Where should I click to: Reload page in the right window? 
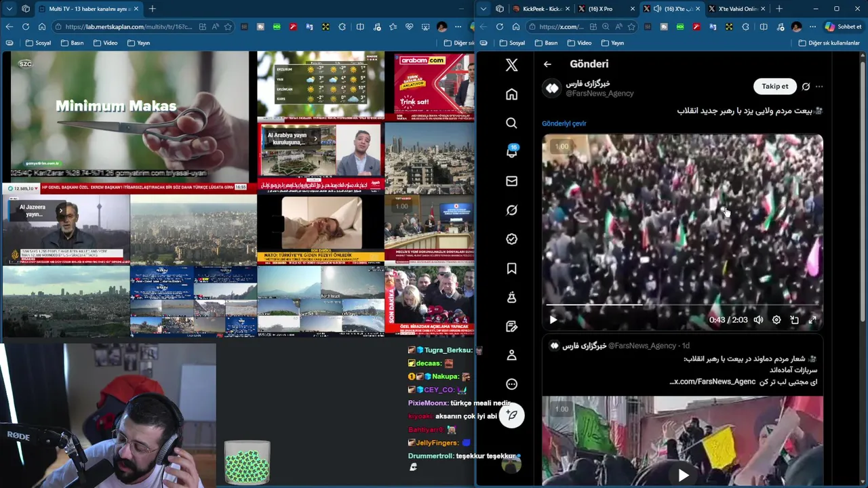(x=499, y=26)
